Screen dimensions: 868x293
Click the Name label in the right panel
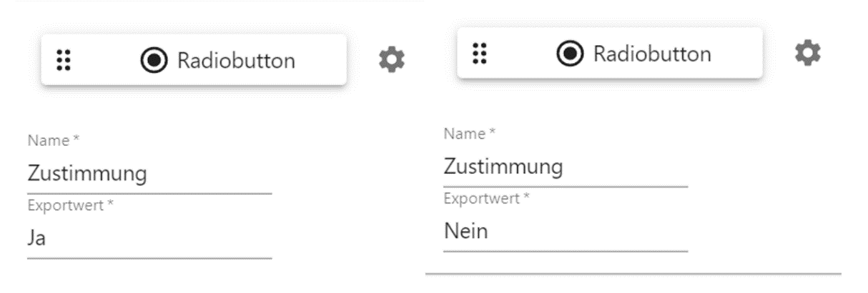[466, 133]
